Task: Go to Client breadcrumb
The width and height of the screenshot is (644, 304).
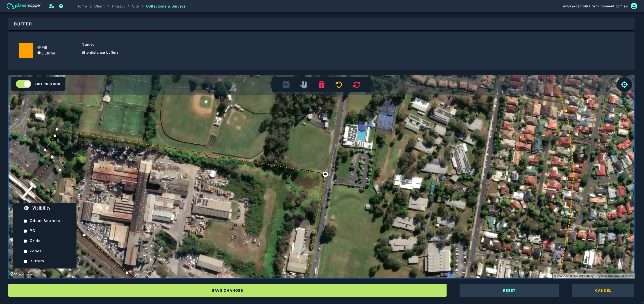Action: coord(99,6)
